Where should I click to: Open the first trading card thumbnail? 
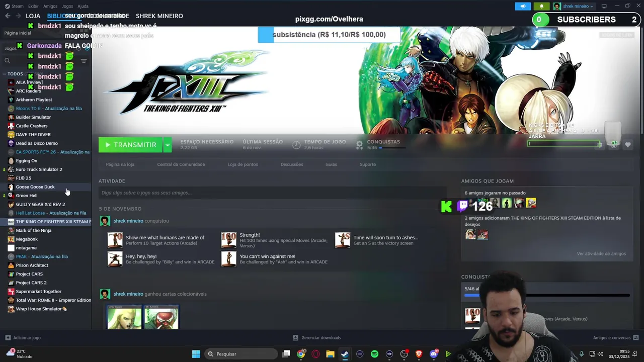(124, 317)
